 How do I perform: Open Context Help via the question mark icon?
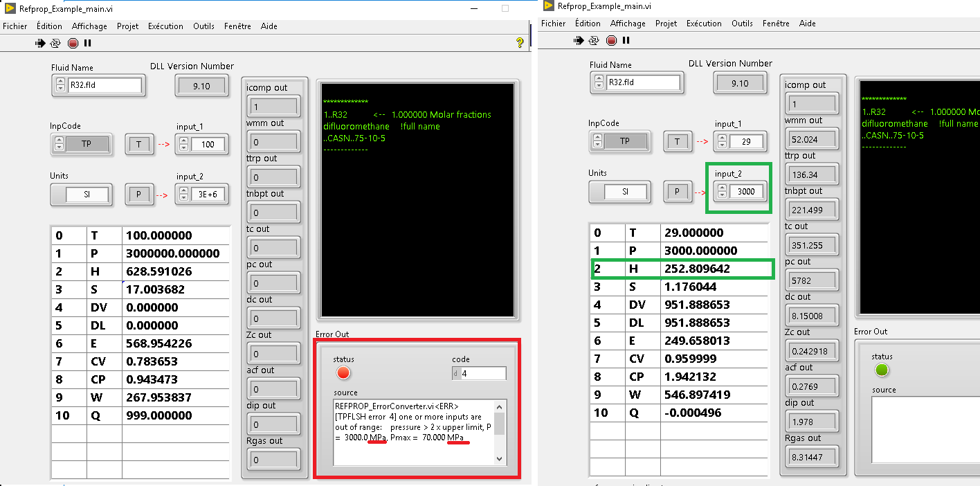point(521,43)
